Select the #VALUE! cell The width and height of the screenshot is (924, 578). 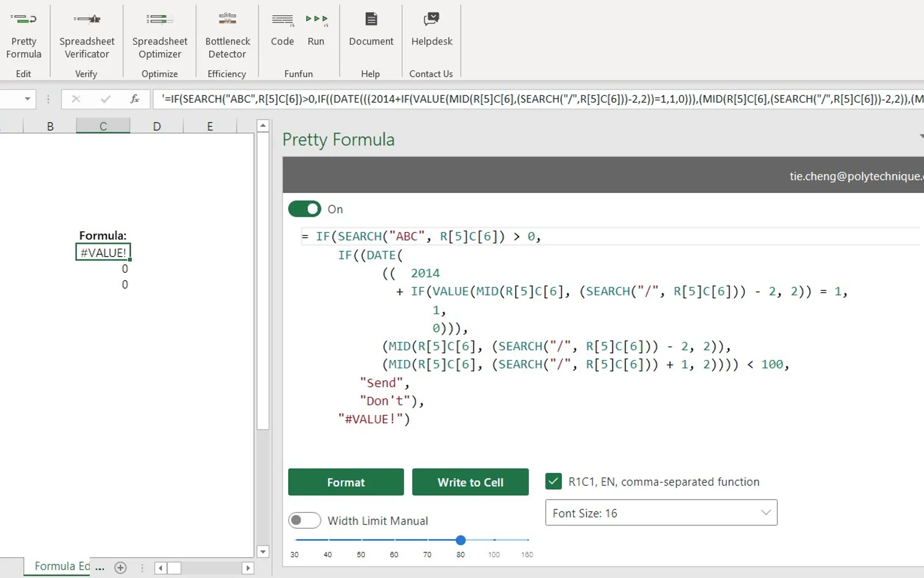(103, 253)
